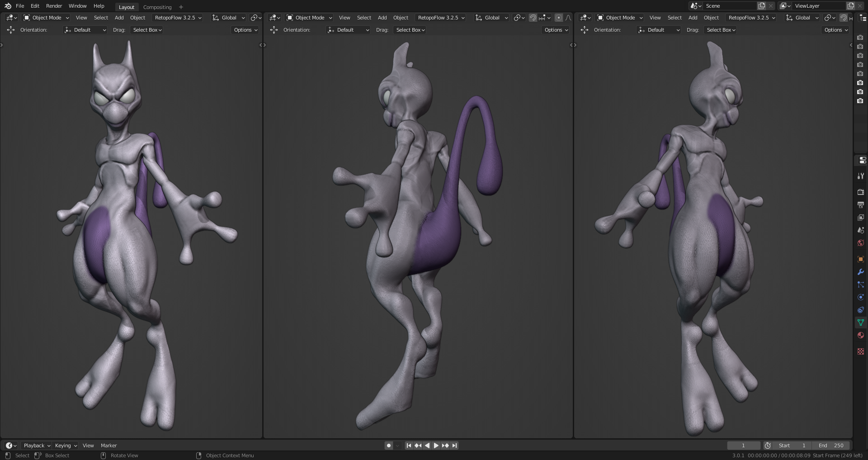Click the current frame field
The image size is (868, 460).
pyautogui.click(x=743, y=446)
